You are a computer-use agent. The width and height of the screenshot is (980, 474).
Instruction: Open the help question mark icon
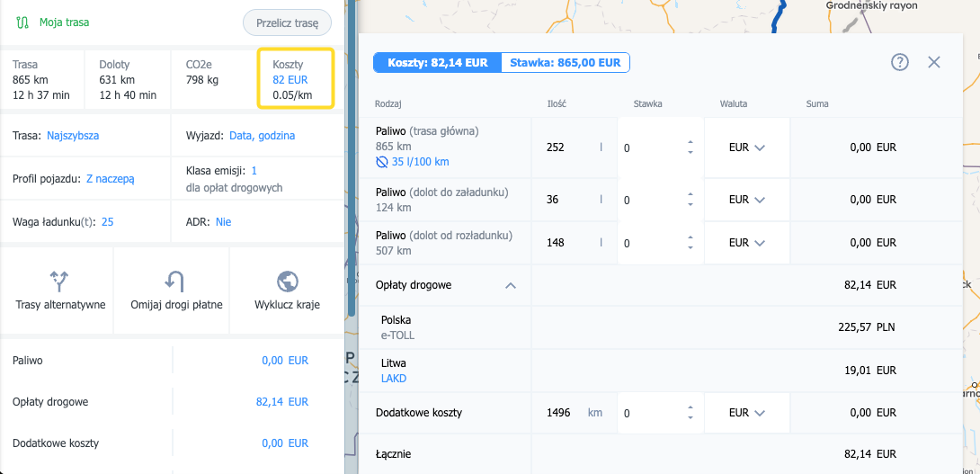900,62
